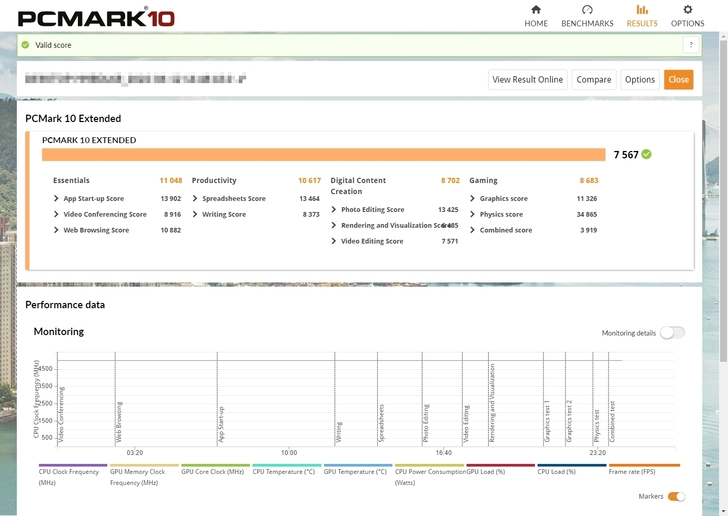The height and width of the screenshot is (516, 728).
Task: Click the Results bar chart icon
Action: pos(642,10)
